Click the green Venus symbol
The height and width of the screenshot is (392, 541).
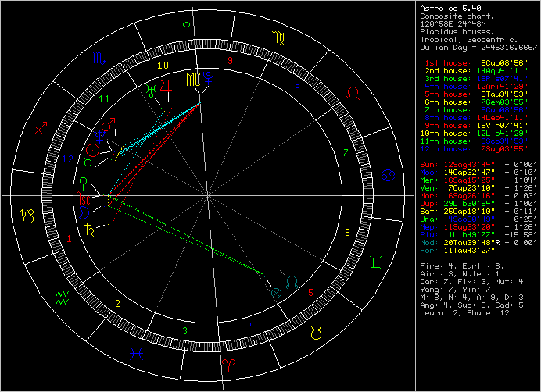tap(84, 184)
